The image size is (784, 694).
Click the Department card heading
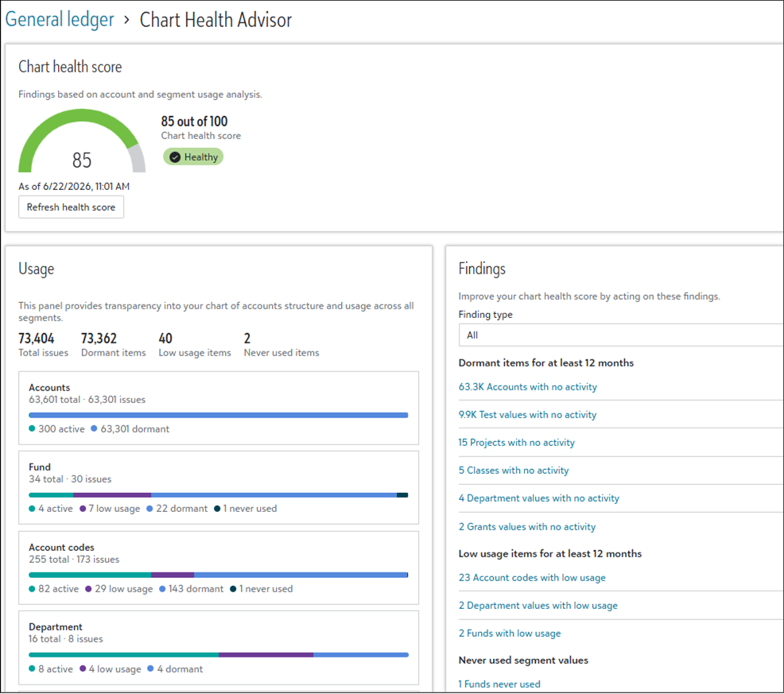(56, 627)
